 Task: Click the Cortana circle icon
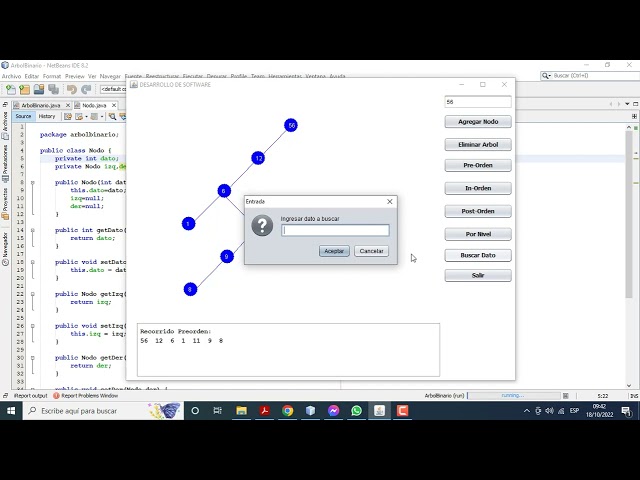tap(195, 411)
